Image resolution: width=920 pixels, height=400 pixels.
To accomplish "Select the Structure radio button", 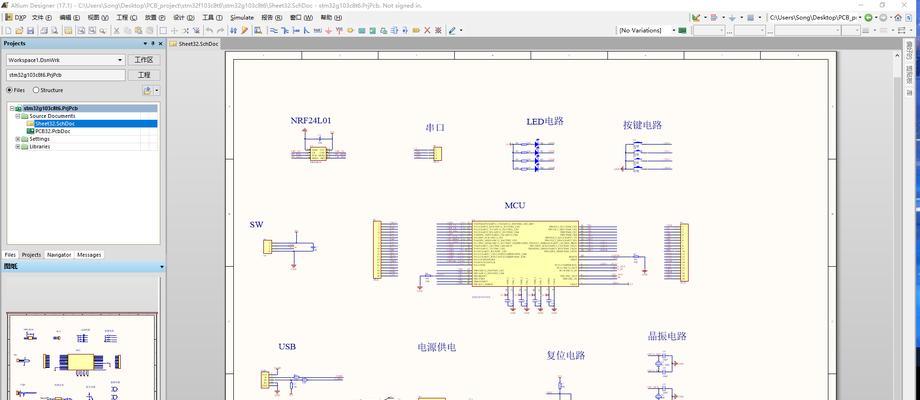I will (x=36, y=90).
